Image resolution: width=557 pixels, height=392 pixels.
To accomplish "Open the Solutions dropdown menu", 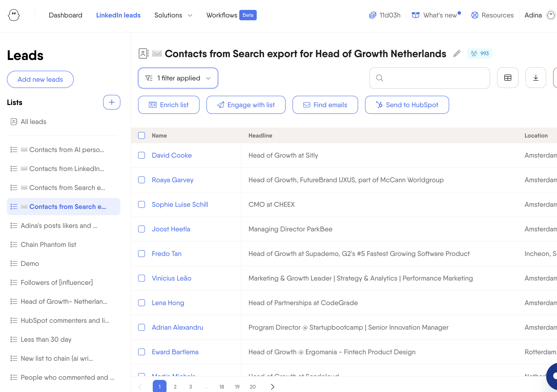I will point(173,15).
